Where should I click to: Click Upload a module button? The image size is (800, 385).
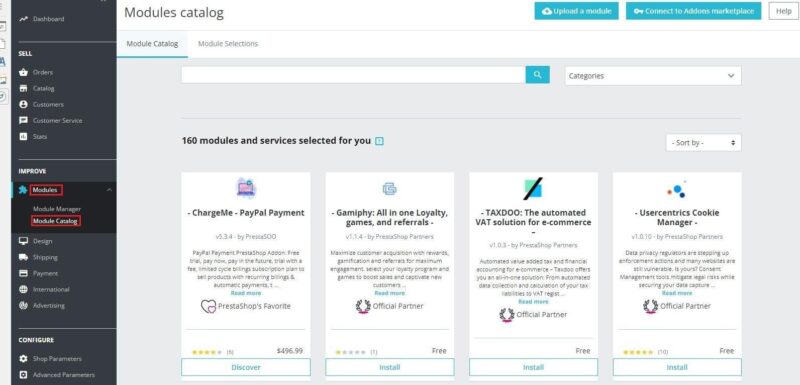[x=577, y=11]
